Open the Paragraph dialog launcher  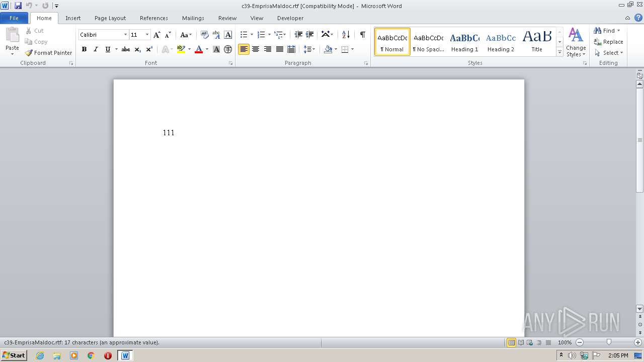coord(366,63)
